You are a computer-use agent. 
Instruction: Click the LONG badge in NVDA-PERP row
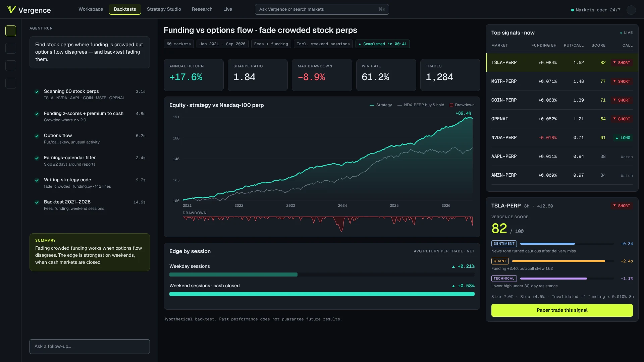coord(623,138)
